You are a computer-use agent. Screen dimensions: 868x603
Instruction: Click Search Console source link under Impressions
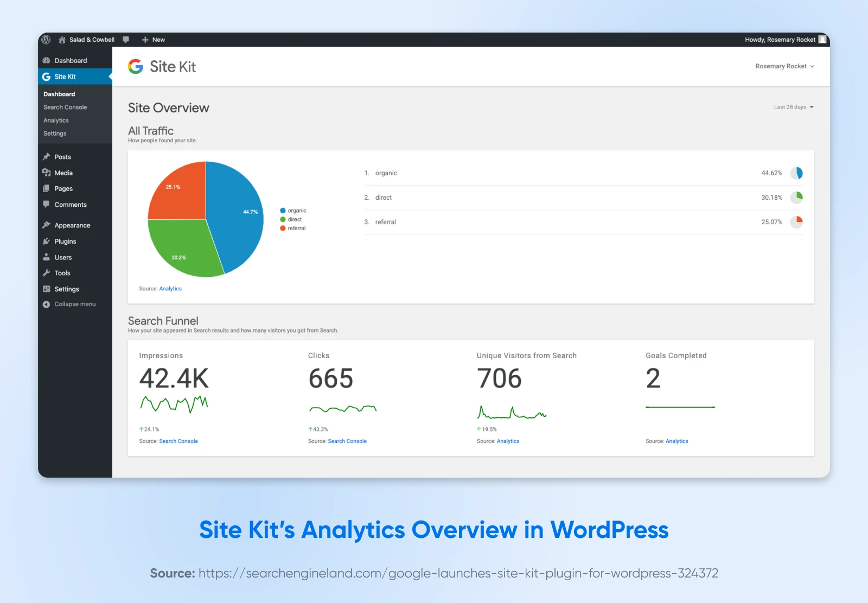tap(178, 441)
